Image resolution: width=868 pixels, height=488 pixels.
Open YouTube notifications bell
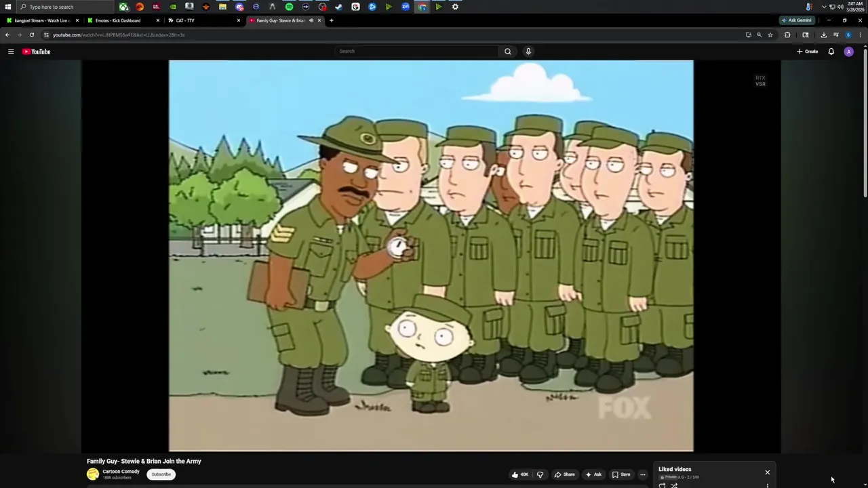[831, 52]
